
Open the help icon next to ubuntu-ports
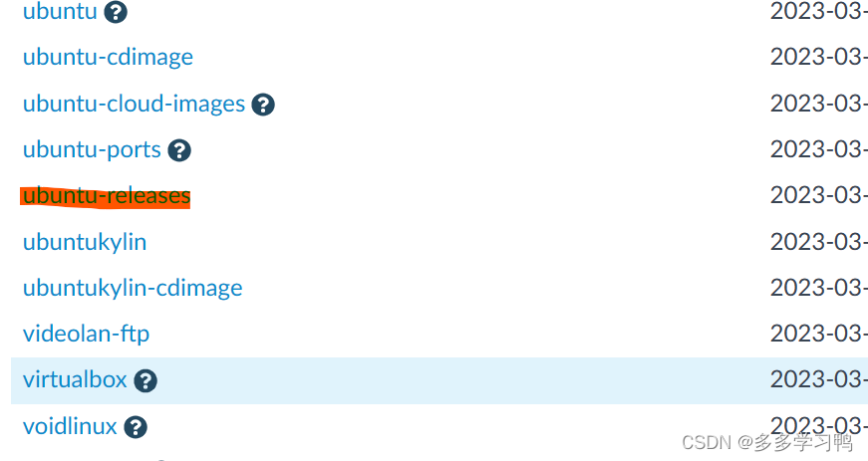coord(179,150)
